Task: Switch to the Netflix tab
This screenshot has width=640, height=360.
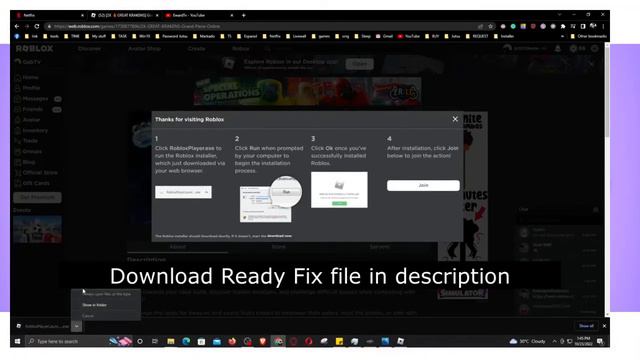Action: 49,15
